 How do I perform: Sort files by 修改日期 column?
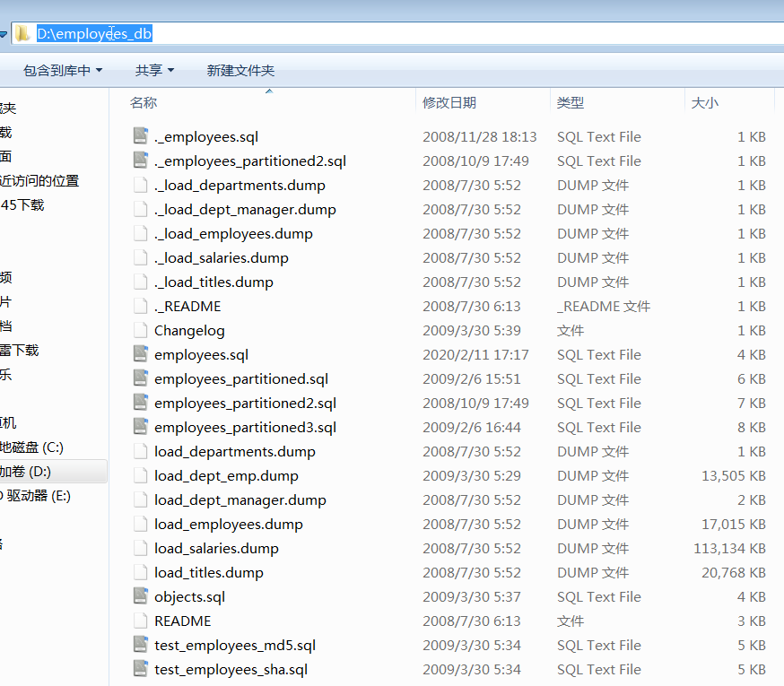pyautogui.click(x=455, y=102)
